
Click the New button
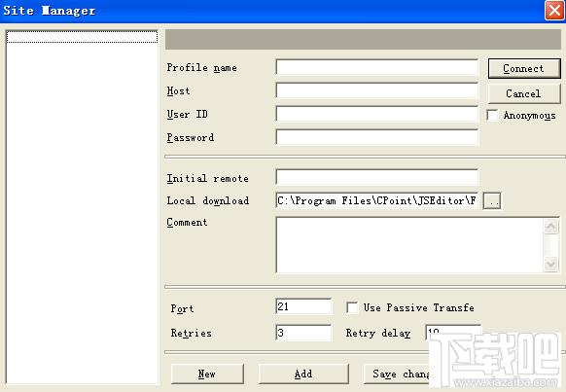pyautogui.click(x=207, y=374)
